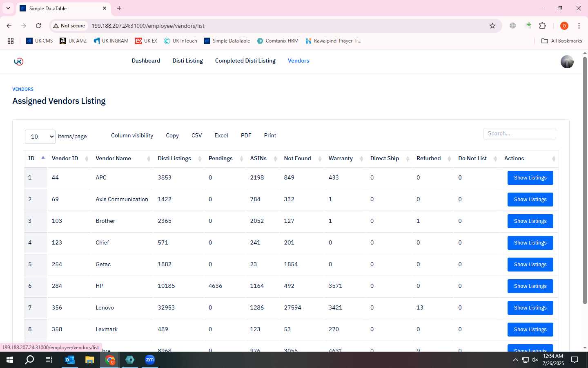
Task: Go back to the previous page
Action: pyautogui.click(x=9, y=26)
